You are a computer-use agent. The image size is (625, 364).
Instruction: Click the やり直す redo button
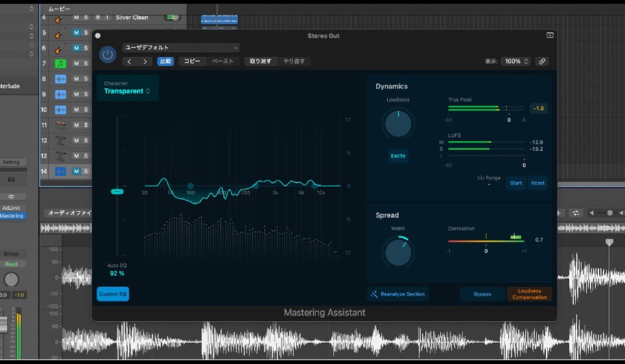point(294,62)
